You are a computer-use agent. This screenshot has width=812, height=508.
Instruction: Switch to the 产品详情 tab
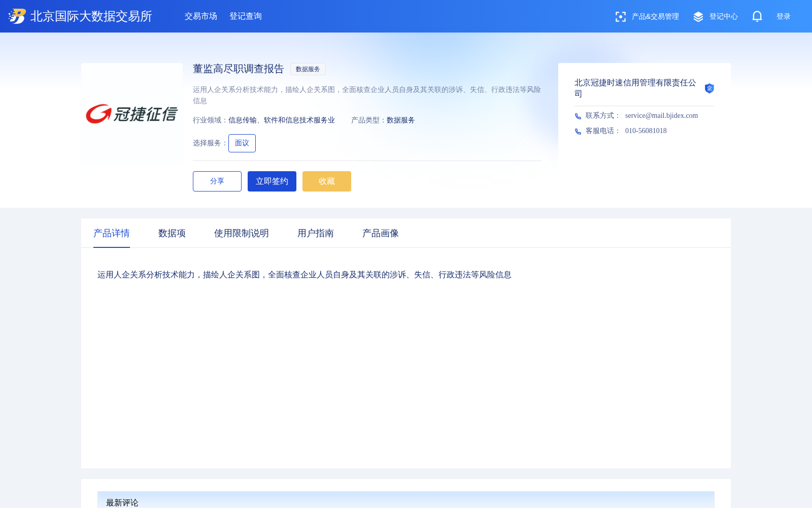[112, 233]
